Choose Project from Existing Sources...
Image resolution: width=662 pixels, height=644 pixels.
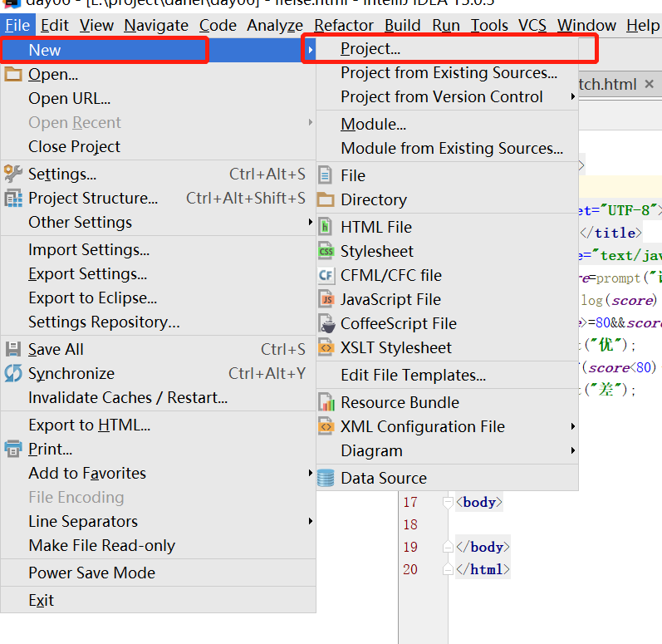pos(449,72)
